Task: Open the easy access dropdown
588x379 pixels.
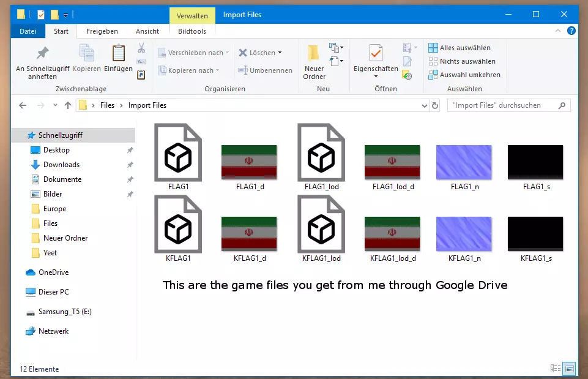Action: [x=337, y=61]
